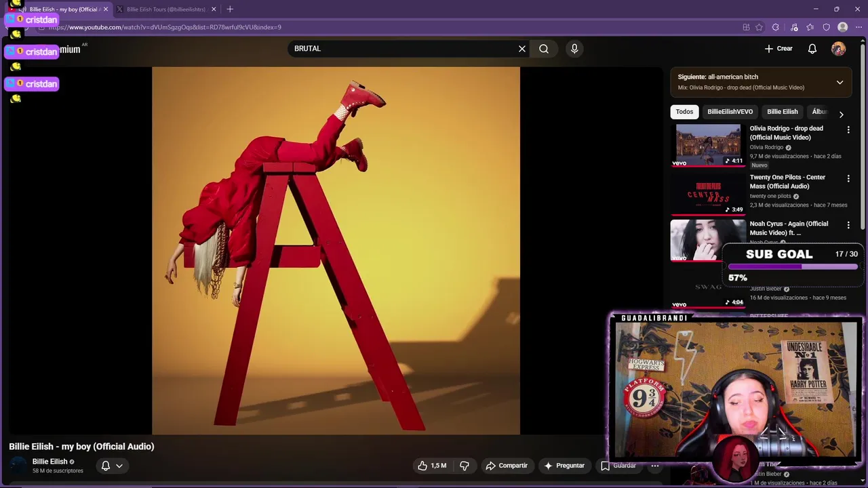This screenshot has width=868, height=488.
Task: Clear the BRUTAL search text
Action: click(x=521, y=49)
